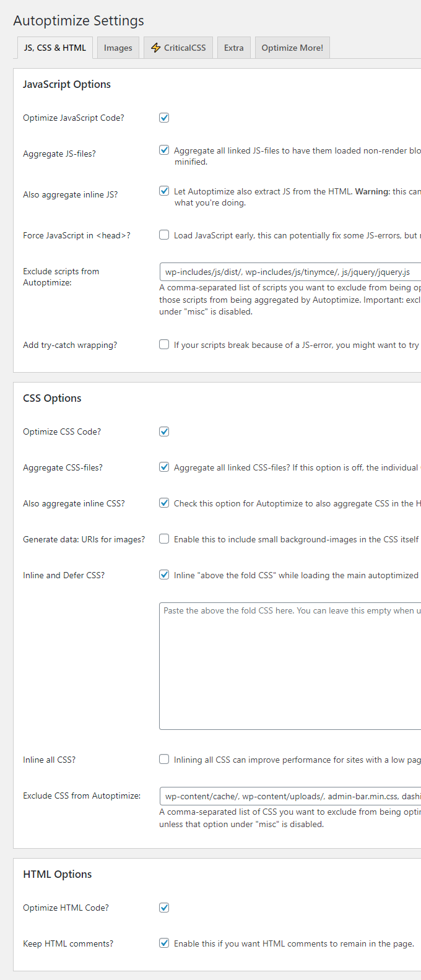Toggle Optimize JavaScript Code checkbox
Viewport: 421px width, 980px height.
click(x=164, y=118)
